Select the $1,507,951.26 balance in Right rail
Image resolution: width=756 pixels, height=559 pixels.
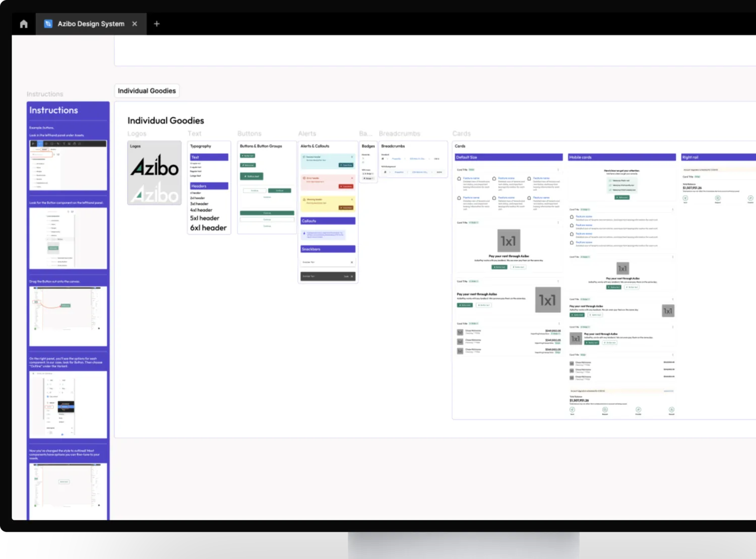692,188
